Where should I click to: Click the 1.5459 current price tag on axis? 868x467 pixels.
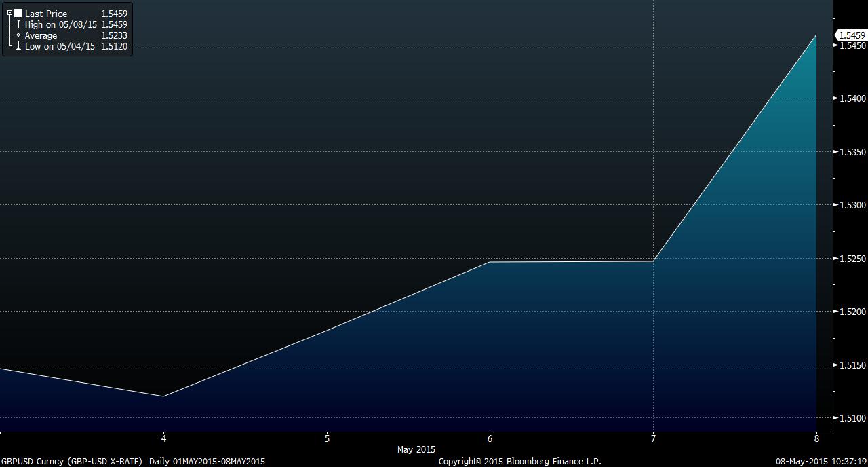tap(852, 35)
